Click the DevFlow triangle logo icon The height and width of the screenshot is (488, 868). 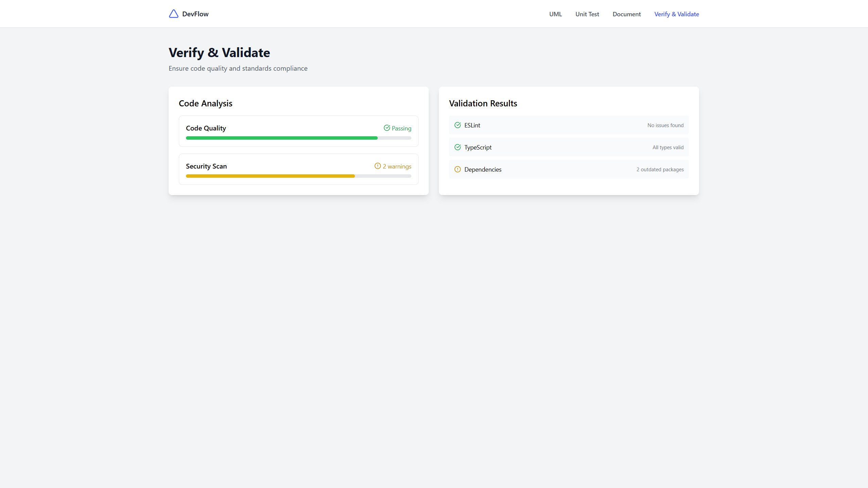pyautogui.click(x=173, y=14)
